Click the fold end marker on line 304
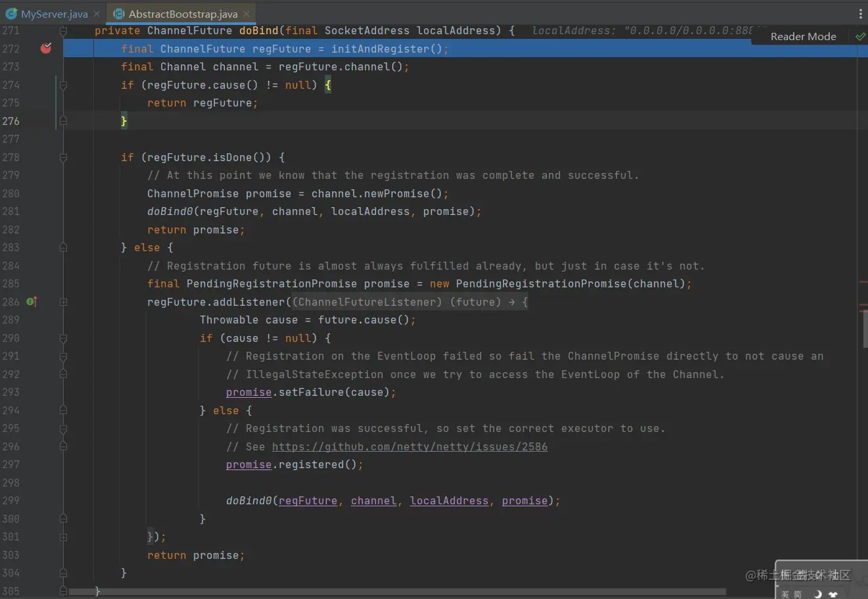Screen dimensions: 868x599 pos(63,573)
